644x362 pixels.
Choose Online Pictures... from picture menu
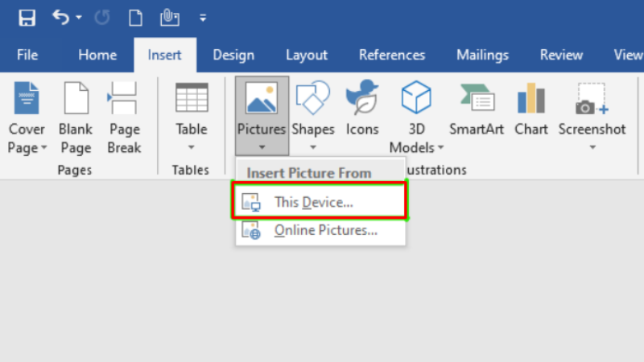320,230
